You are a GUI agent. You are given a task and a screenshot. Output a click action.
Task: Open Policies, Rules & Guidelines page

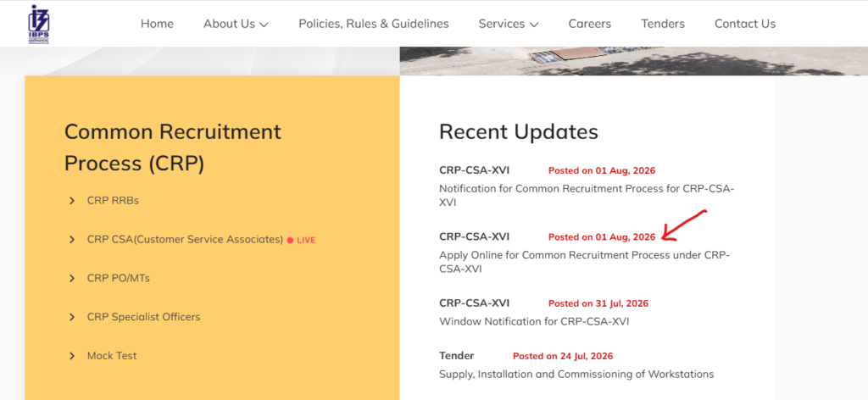pos(374,24)
